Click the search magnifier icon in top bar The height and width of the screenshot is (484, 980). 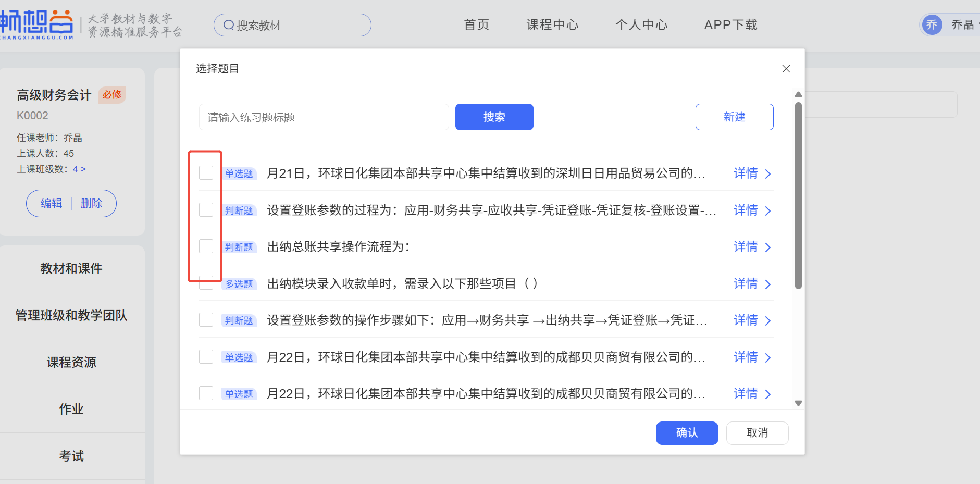228,25
